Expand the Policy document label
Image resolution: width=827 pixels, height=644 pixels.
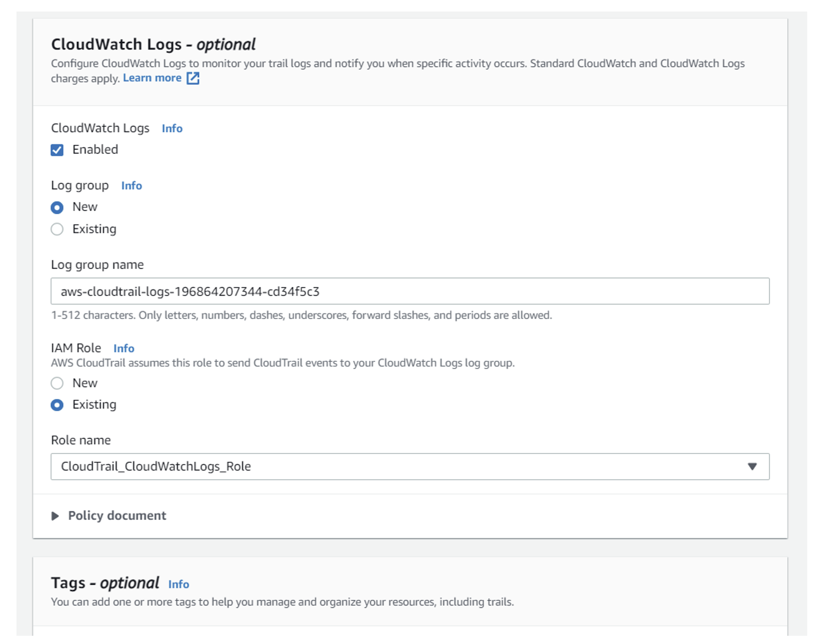tap(117, 516)
